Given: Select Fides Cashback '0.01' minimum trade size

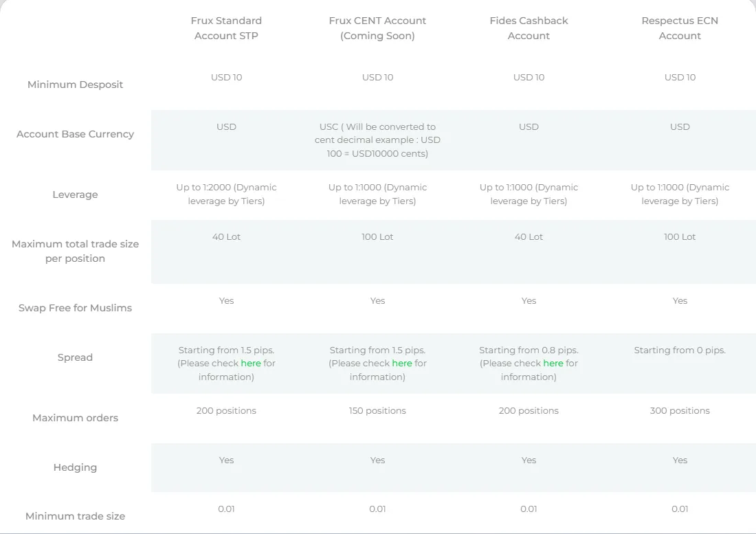Looking at the screenshot, I should (529, 509).
